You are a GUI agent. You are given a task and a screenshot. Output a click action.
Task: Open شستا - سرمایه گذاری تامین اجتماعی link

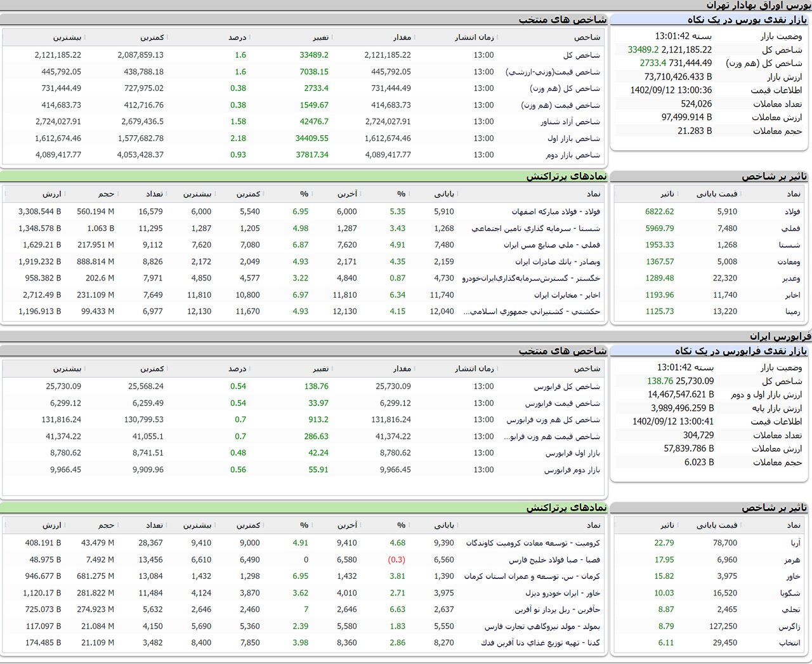(535, 229)
